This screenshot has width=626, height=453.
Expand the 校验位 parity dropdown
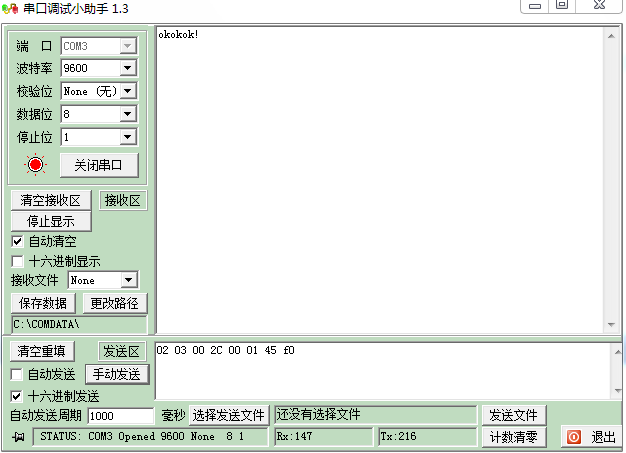[127, 91]
